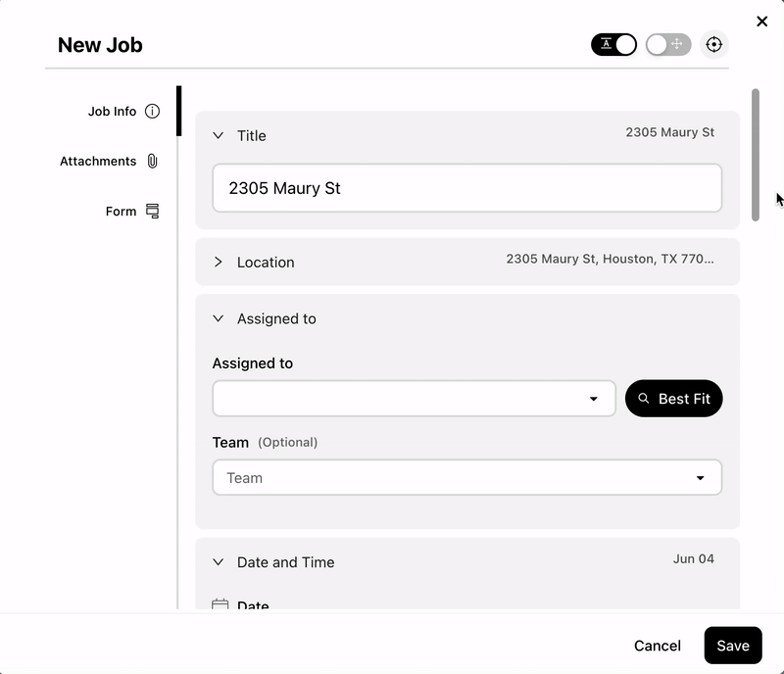
Task: Switch to the Attachments tab
Action: coord(109,161)
